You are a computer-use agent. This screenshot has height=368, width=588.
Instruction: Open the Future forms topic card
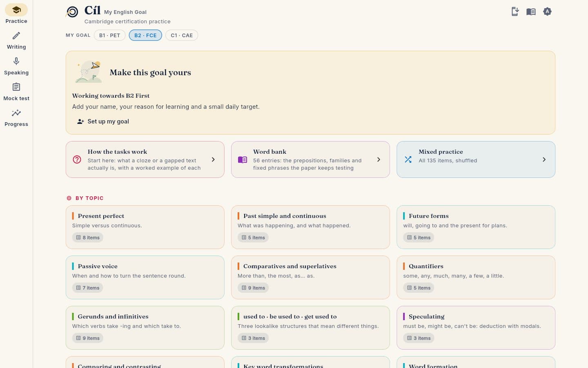pyautogui.click(x=476, y=227)
